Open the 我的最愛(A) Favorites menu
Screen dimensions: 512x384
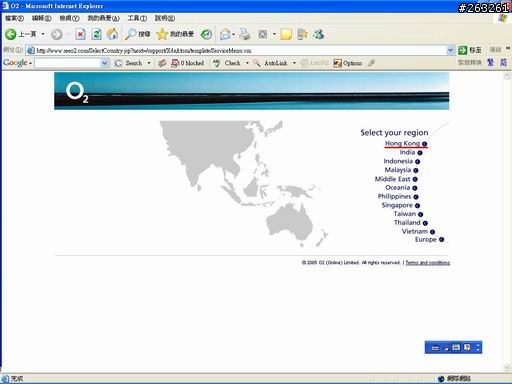(x=104, y=18)
